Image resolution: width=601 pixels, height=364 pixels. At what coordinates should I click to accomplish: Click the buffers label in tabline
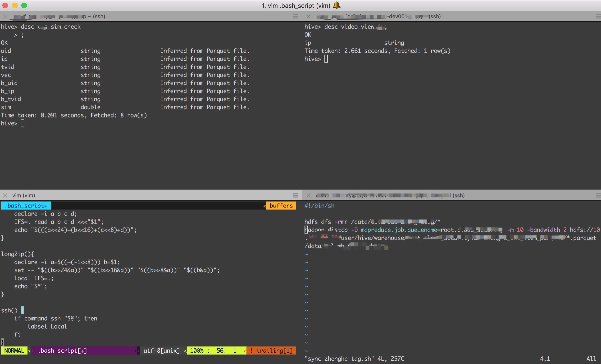tap(281, 206)
